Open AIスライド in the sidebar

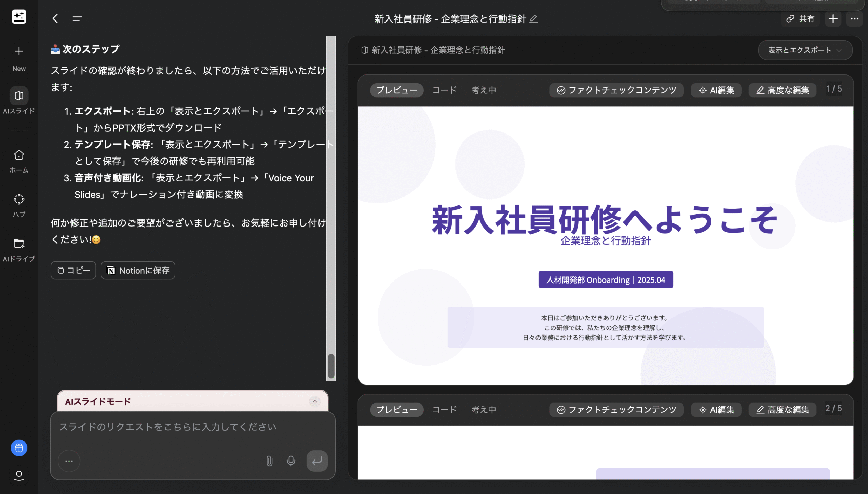click(x=19, y=96)
